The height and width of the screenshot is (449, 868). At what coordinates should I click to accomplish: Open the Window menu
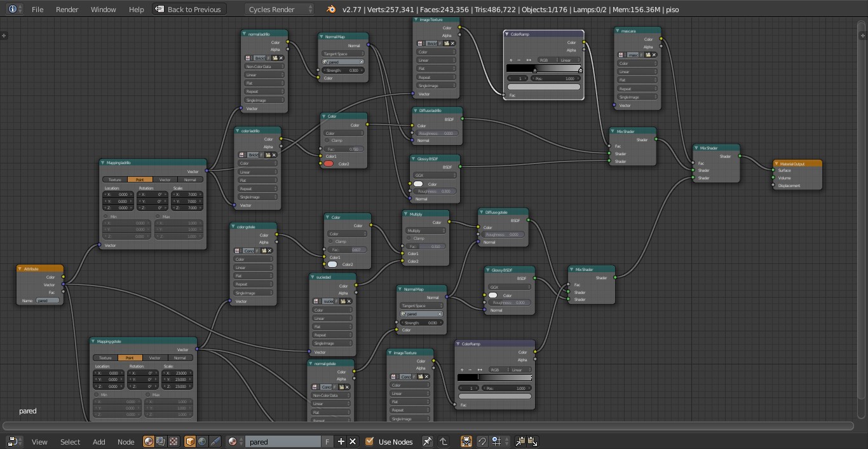click(x=103, y=10)
